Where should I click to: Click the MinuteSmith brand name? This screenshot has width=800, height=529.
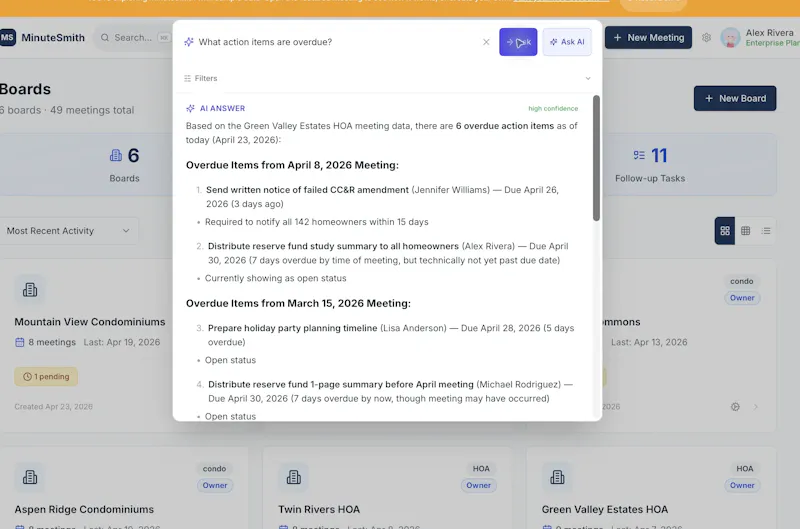coord(53,38)
